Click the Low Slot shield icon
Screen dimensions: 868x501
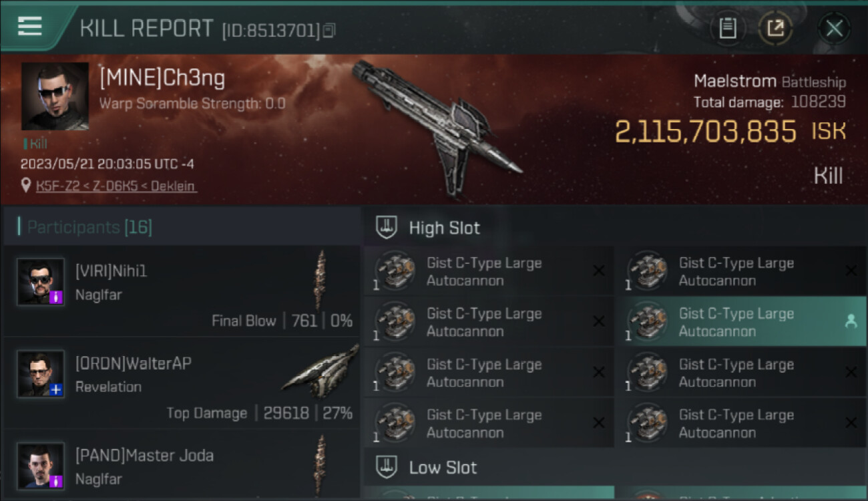387,467
